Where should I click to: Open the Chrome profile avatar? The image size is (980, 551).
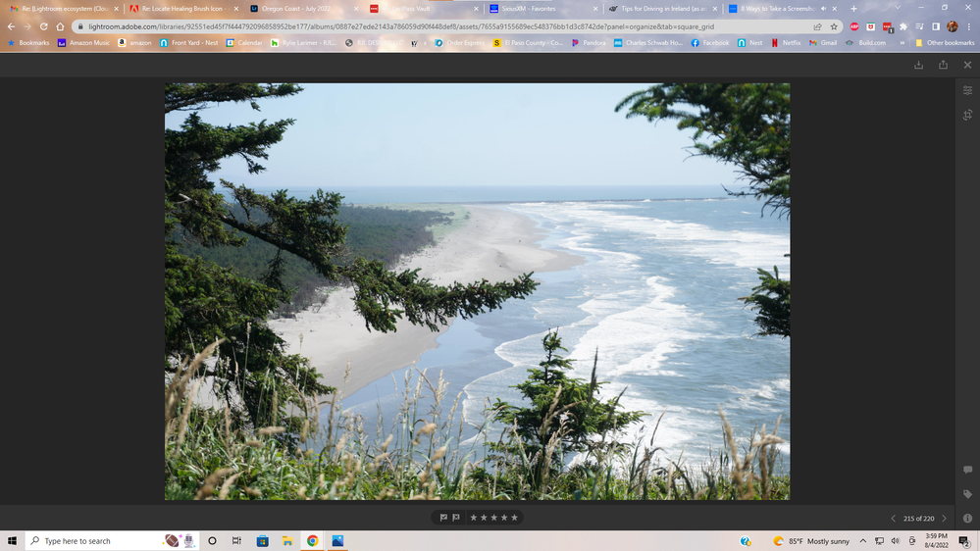click(952, 26)
